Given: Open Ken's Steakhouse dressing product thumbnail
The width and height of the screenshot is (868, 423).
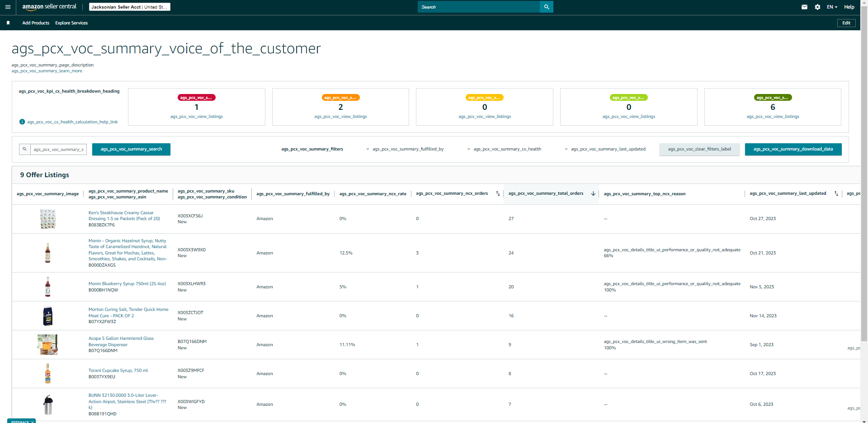Looking at the screenshot, I should (47, 219).
